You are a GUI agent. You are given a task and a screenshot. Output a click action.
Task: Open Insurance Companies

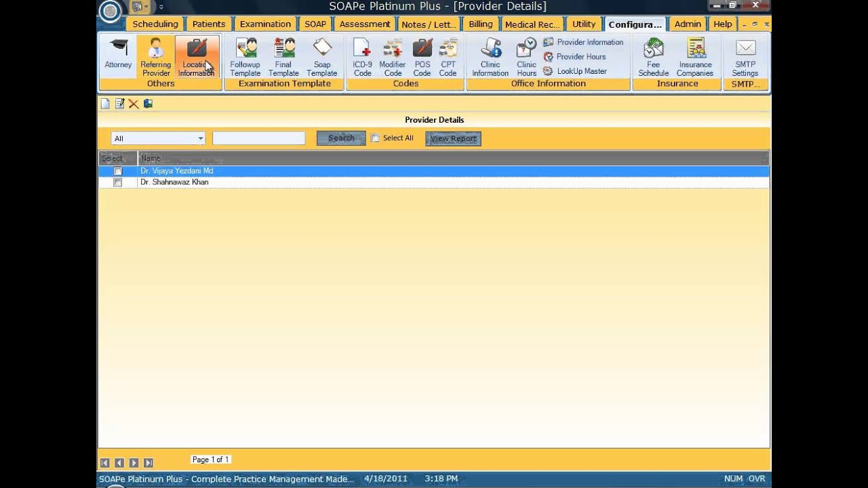coord(695,57)
